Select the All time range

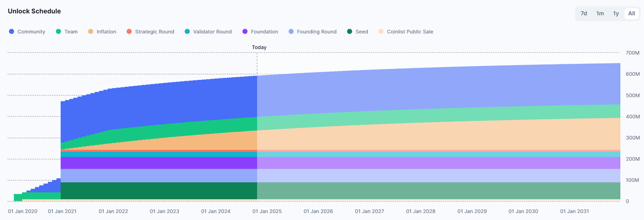pos(631,14)
